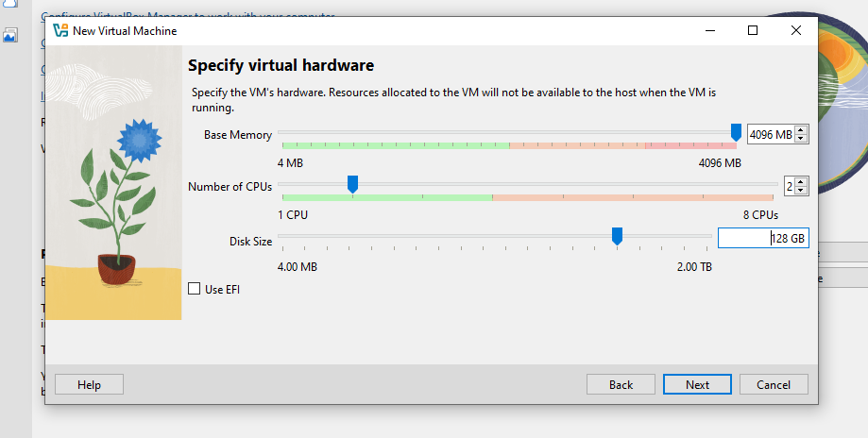Enable the Use EFI checkbox
This screenshot has height=438, width=868.
195,289
